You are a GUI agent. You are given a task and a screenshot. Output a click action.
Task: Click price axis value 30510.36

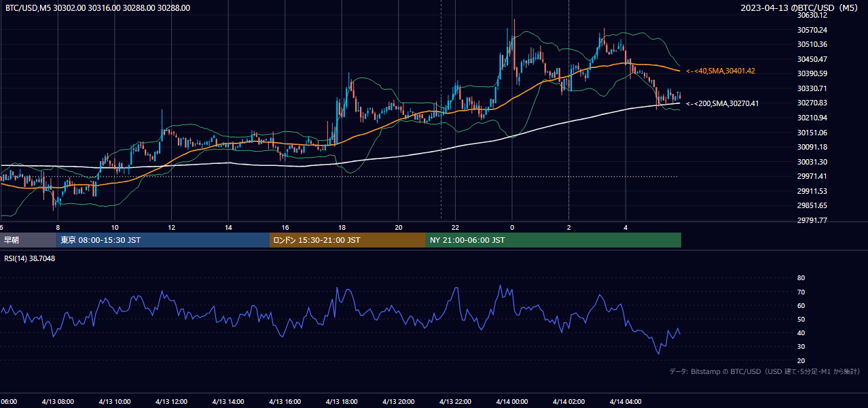[x=812, y=44]
